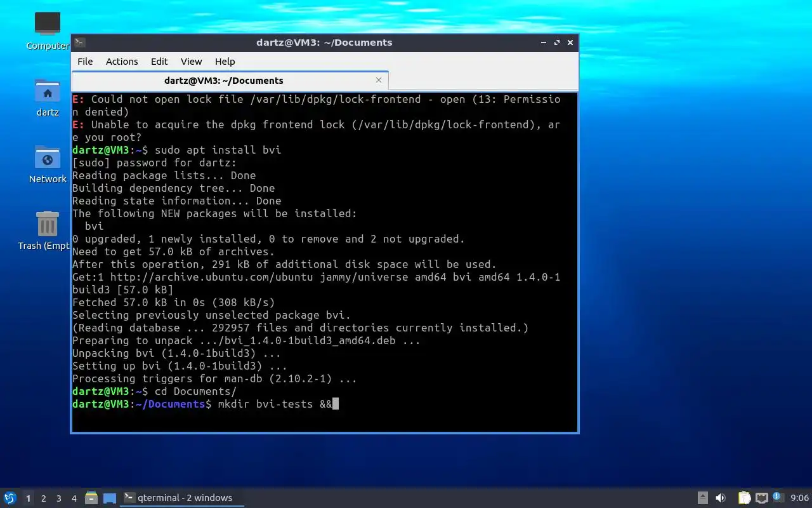The width and height of the screenshot is (812, 508).
Task: Open the Network desktop icon
Action: [x=48, y=164]
